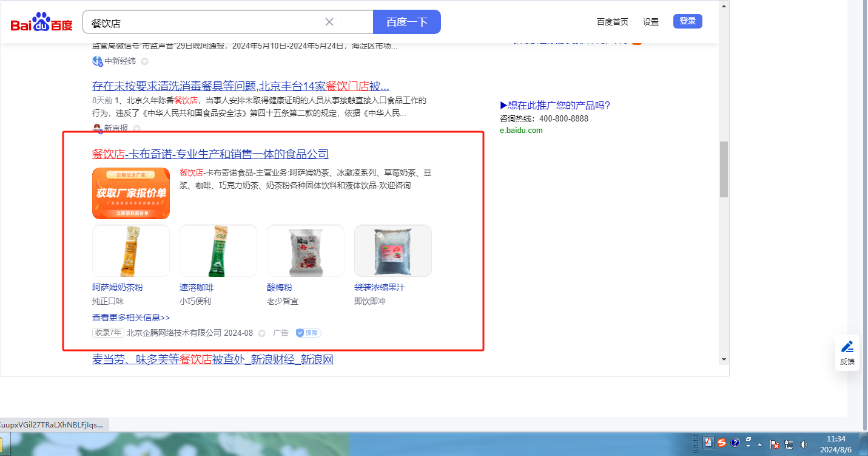Click the 百度一下 search button
This screenshot has height=456, width=868.
click(407, 22)
